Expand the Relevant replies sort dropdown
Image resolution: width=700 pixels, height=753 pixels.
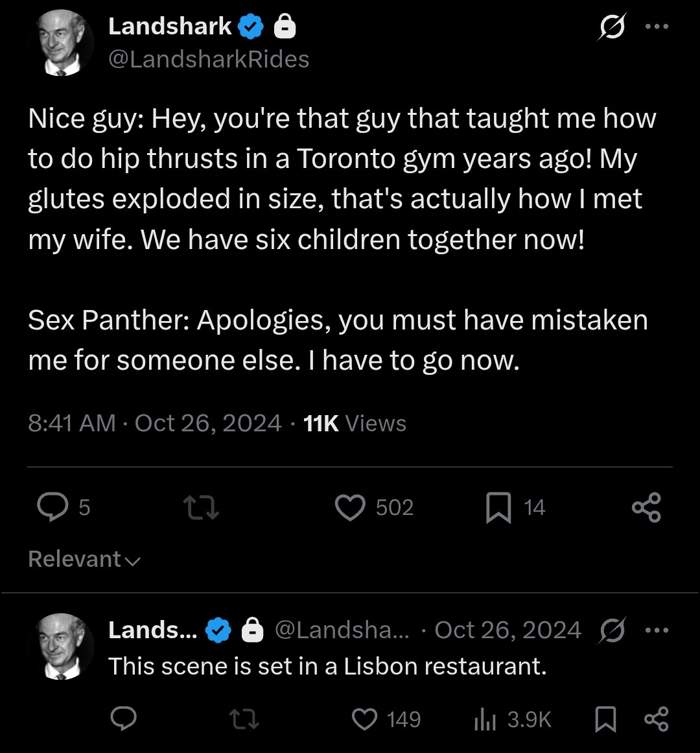pyautogui.click(x=84, y=560)
